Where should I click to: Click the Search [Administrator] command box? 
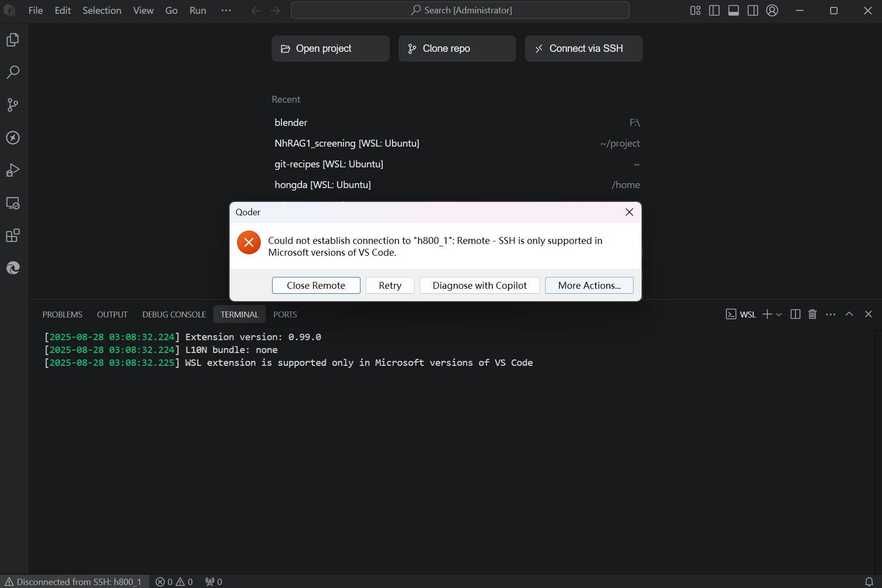pyautogui.click(x=460, y=10)
